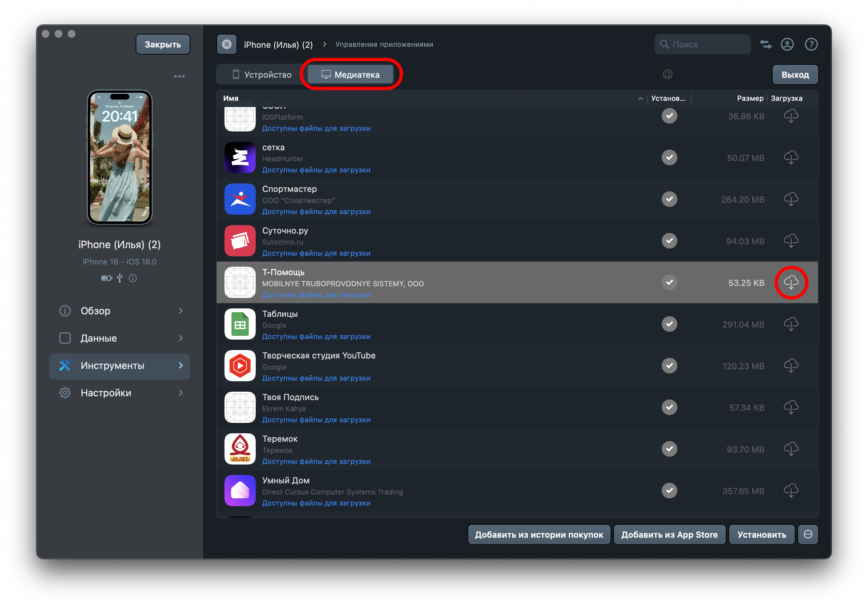Open the help question mark icon
868x607 pixels.
click(x=811, y=44)
